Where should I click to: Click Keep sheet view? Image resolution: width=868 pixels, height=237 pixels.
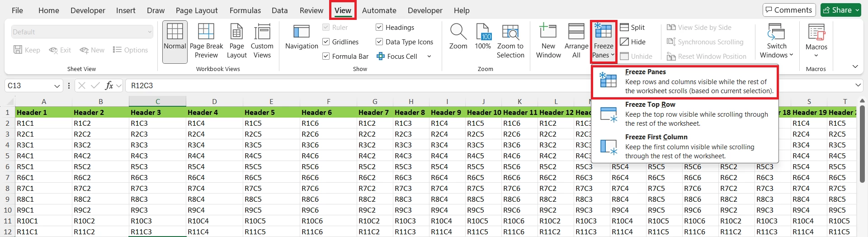[27, 50]
